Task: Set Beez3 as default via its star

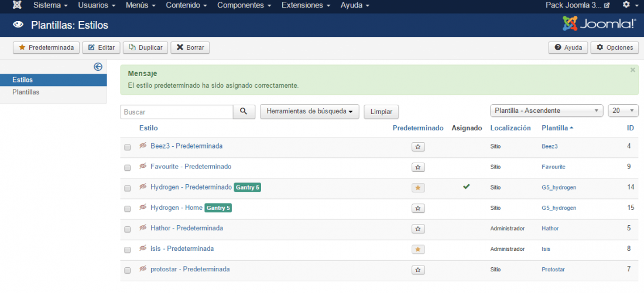Action: point(418,146)
